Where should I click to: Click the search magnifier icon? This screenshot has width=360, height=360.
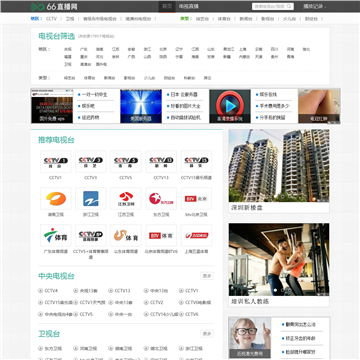click(x=289, y=6)
